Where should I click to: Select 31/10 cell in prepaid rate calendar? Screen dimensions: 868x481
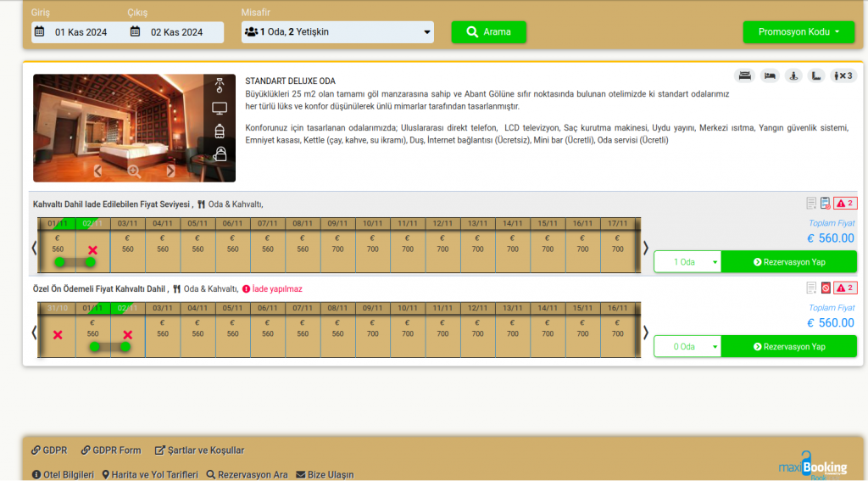[58, 329]
